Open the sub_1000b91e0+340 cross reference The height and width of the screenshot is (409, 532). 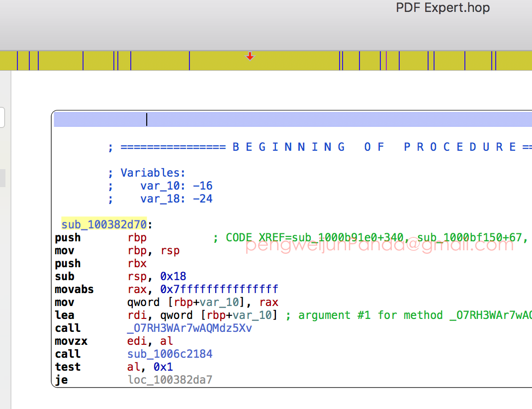tap(348, 237)
